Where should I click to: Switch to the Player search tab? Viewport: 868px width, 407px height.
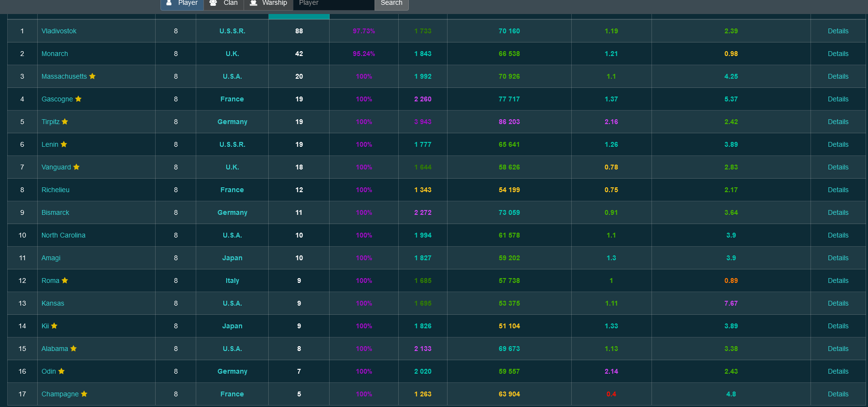coord(182,3)
